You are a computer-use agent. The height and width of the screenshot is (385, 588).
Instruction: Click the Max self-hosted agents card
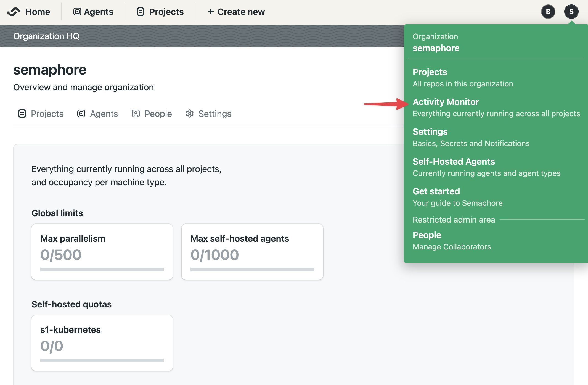252,252
